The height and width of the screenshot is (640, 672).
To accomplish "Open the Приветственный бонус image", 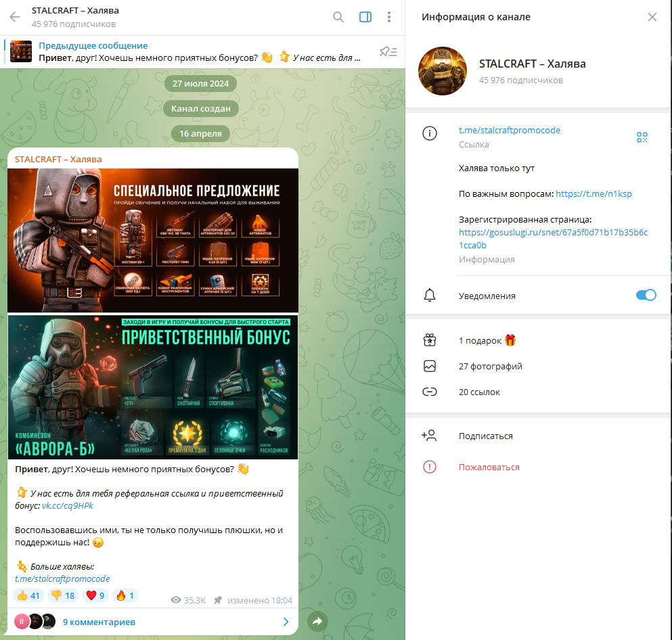I will click(152, 387).
